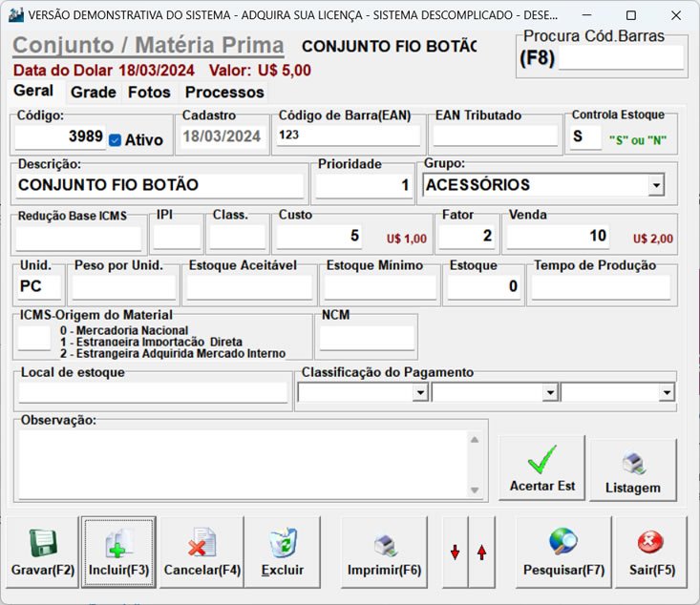Click the application icon in title bar
This screenshot has height=605, width=700.
(x=16, y=14)
